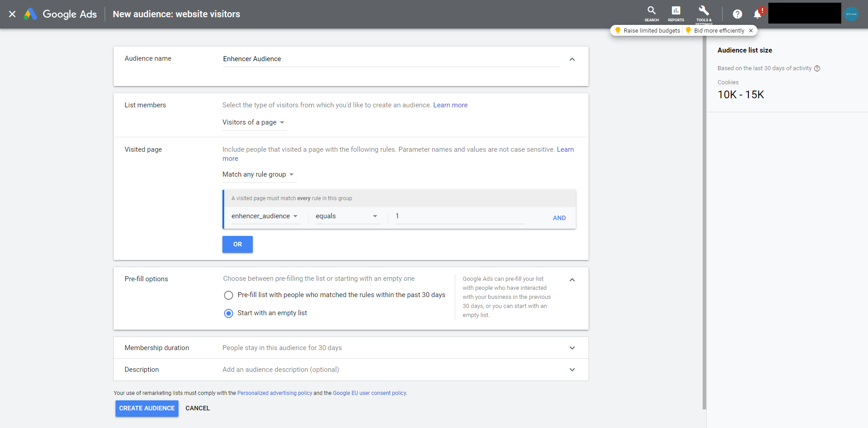This screenshot has width=868, height=428.
Task: Open the equals operator dropdown
Action: coord(347,216)
